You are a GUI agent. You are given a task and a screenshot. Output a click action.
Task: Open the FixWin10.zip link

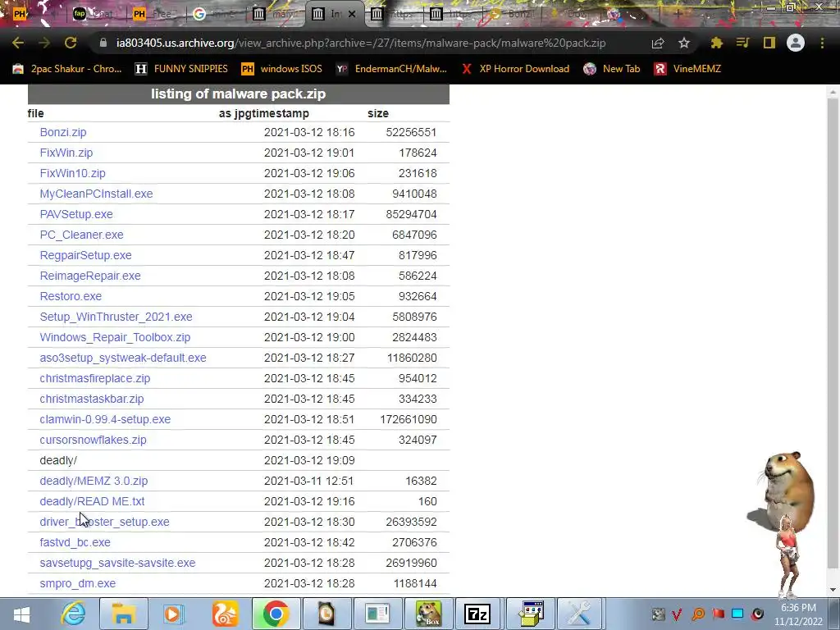[x=72, y=173]
